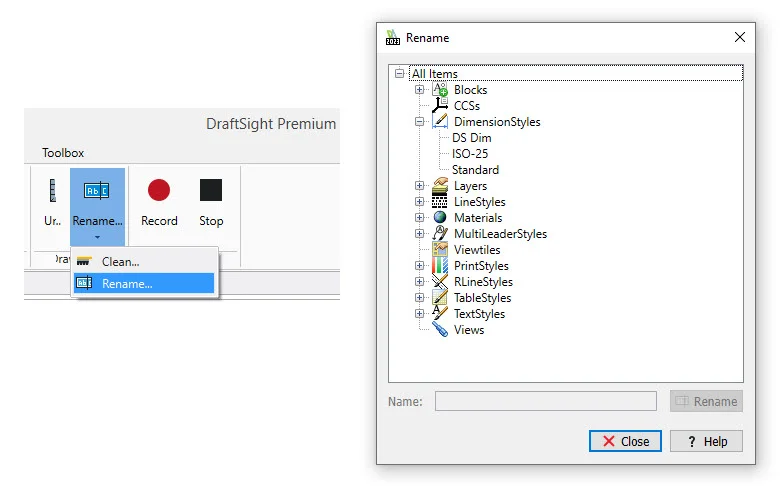781x486 pixels.
Task: Click into the Name input field
Action: 545,401
